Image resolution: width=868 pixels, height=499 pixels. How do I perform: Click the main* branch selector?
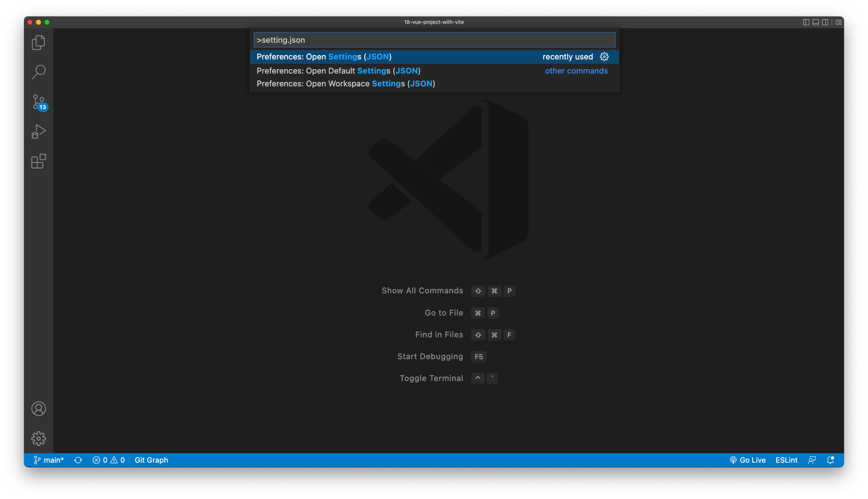pyautogui.click(x=49, y=460)
